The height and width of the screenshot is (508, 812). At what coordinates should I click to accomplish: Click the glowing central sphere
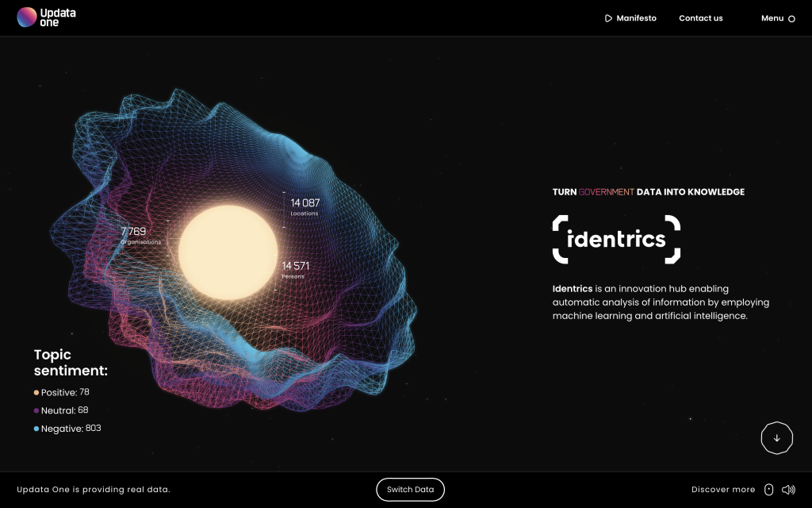(228, 252)
